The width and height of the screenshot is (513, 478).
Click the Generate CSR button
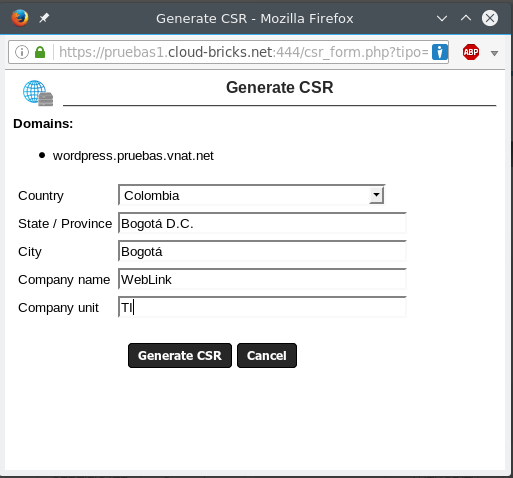tap(180, 356)
